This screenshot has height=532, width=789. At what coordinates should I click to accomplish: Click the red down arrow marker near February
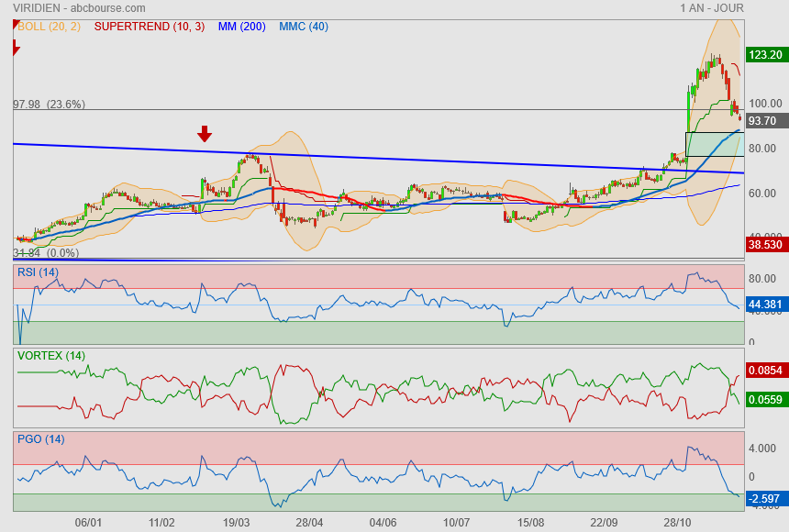[205, 135]
